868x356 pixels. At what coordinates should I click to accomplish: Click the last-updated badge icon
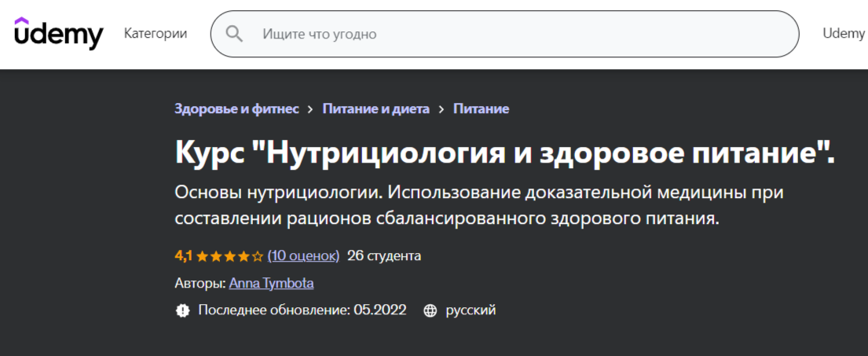pos(183,310)
